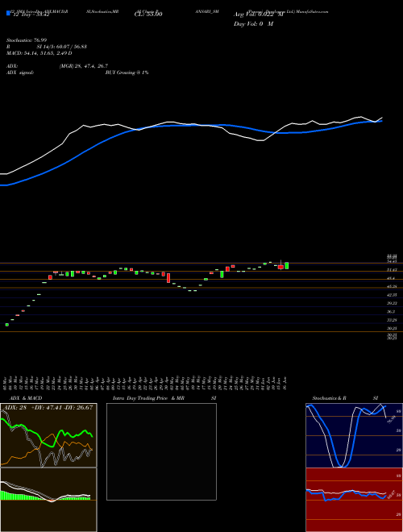This screenshot has width=403, height=532.
Task: Click the last green candlestick on price chart
Action: (x=287, y=266)
